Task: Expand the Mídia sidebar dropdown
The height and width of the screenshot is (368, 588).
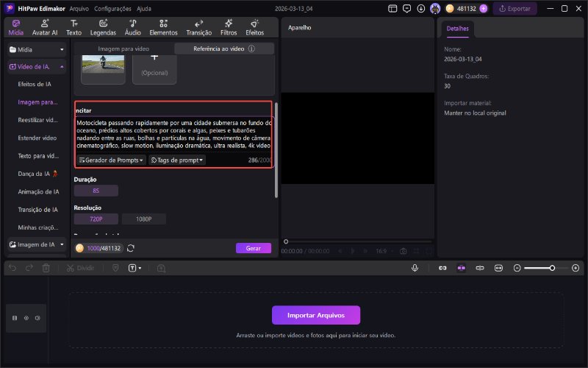Action: (37, 49)
